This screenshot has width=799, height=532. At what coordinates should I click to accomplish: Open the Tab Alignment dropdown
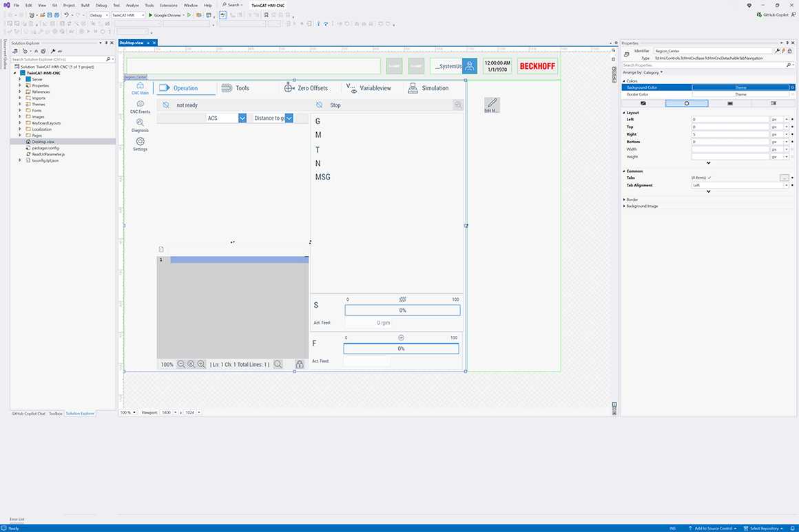[x=787, y=185]
